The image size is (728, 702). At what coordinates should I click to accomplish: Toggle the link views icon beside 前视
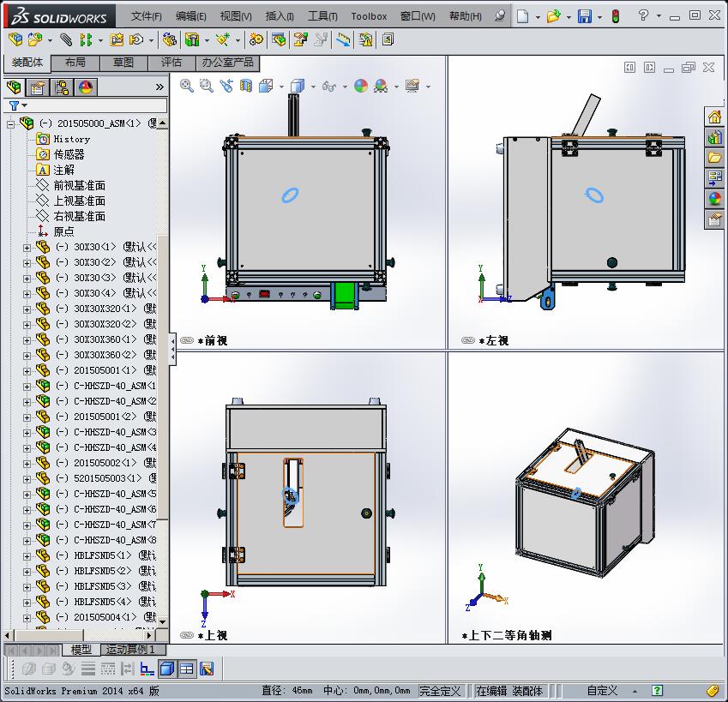click(187, 340)
